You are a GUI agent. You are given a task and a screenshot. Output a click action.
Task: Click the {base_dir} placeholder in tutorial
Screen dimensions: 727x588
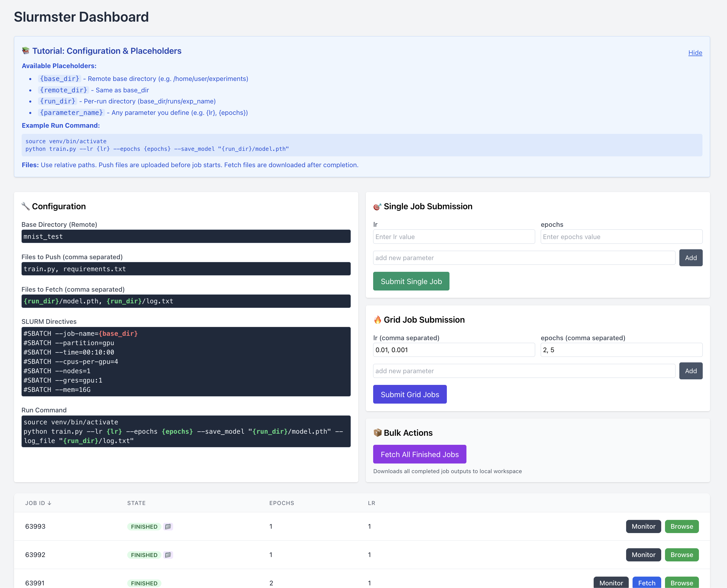pyautogui.click(x=60, y=79)
